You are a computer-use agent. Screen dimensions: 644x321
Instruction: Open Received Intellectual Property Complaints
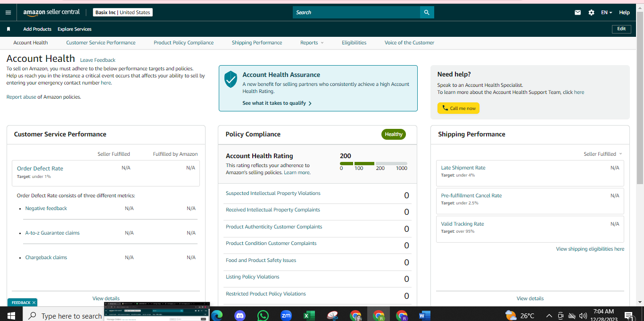point(273,210)
